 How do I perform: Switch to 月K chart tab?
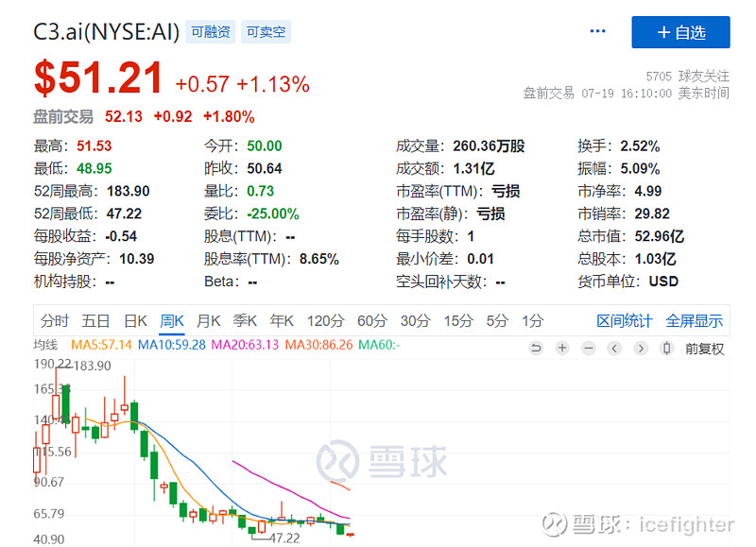tap(208, 321)
